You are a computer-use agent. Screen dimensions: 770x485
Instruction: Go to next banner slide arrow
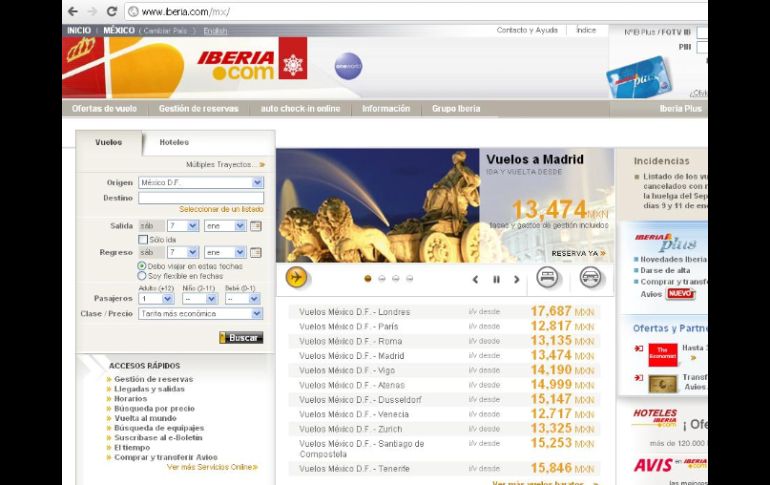click(x=516, y=280)
